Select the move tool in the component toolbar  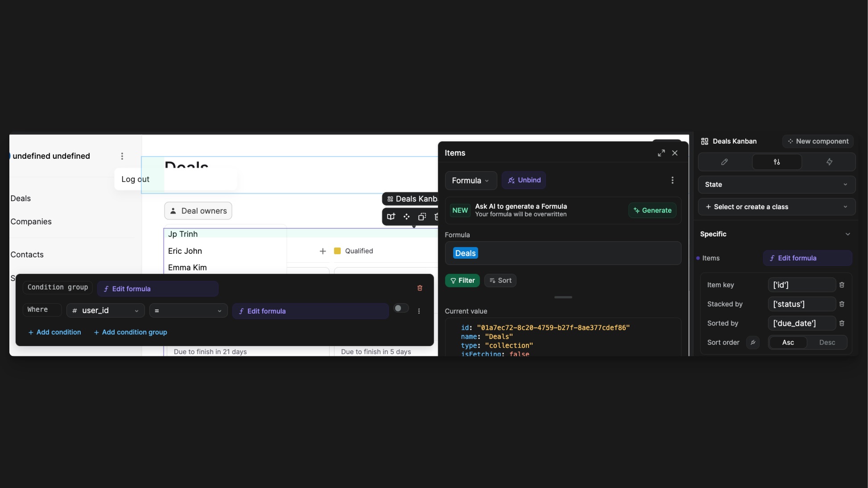point(406,216)
